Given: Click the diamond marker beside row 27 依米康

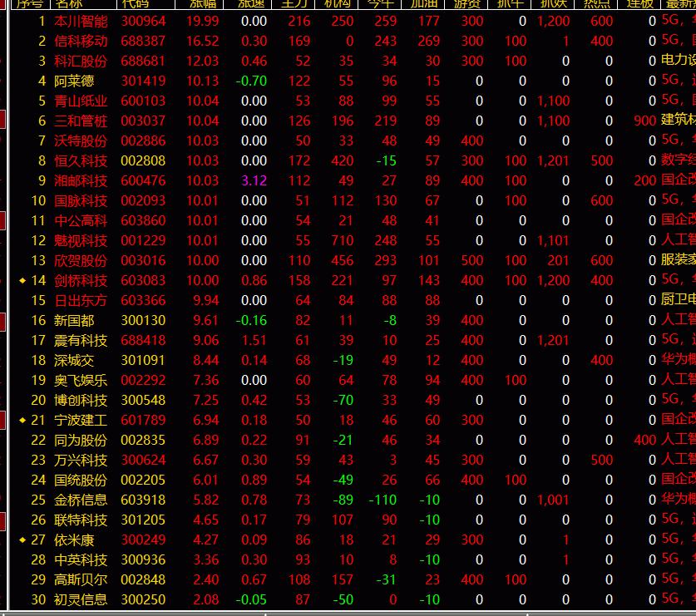Looking at the screenshot, I should [22, 540].
